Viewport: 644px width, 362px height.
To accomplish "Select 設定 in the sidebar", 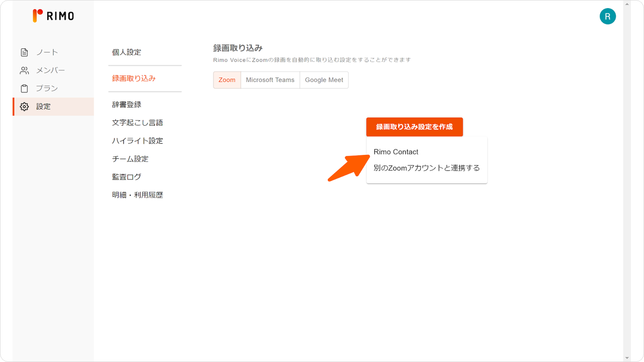I will [x=53, y=107].
